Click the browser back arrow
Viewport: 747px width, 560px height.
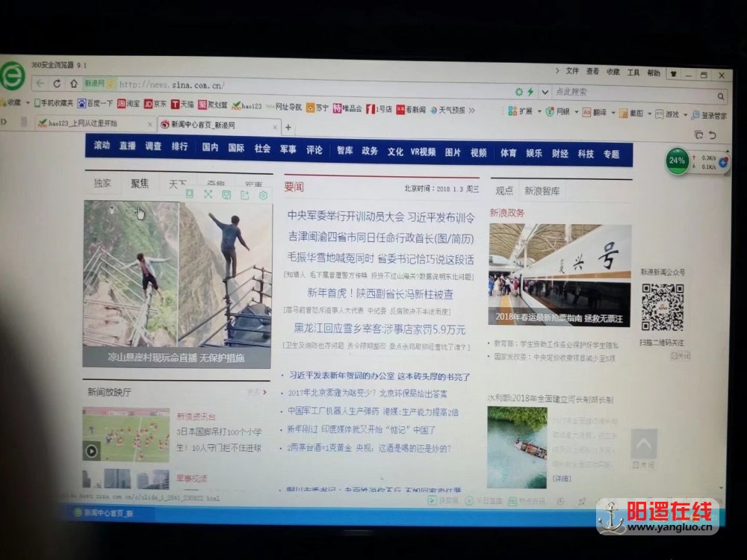(40, 83)
